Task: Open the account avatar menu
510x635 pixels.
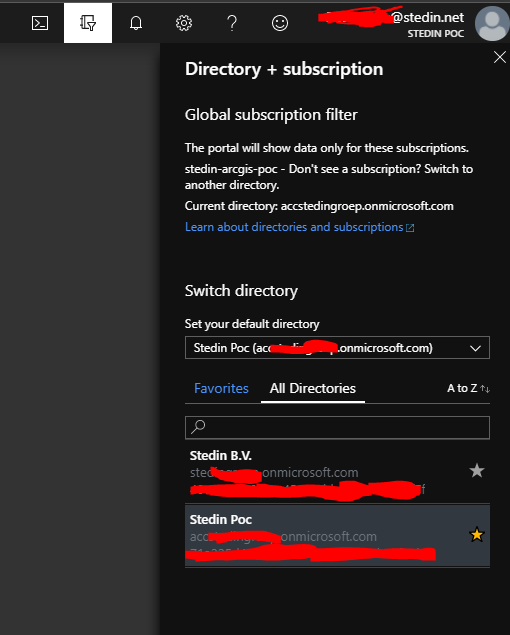Action: point(492,23)
